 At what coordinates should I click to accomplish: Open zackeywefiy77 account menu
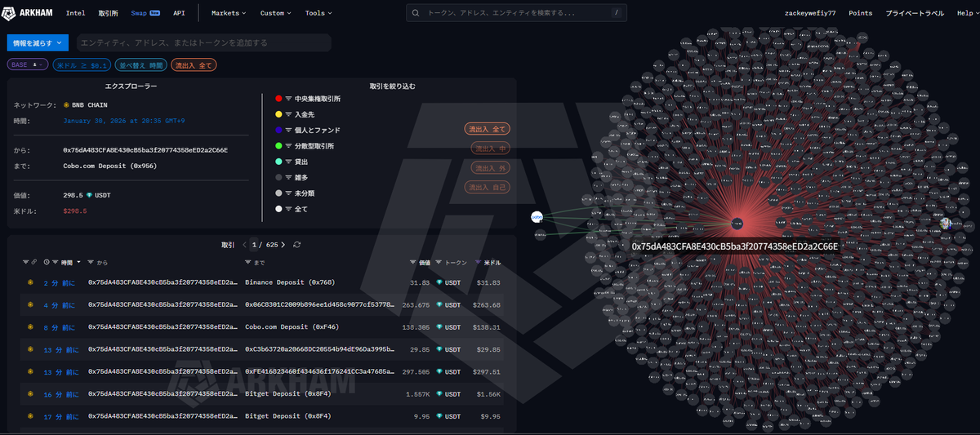(x=810, y=13)
